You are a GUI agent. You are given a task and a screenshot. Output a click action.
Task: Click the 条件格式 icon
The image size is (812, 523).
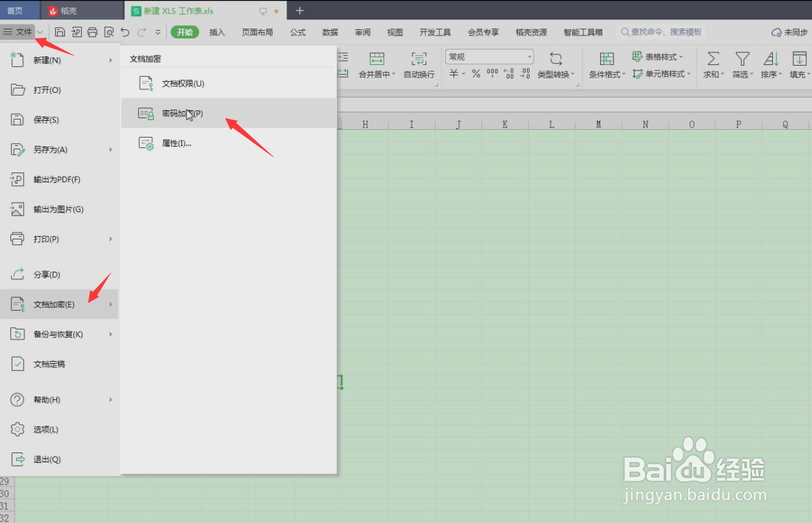607,59
